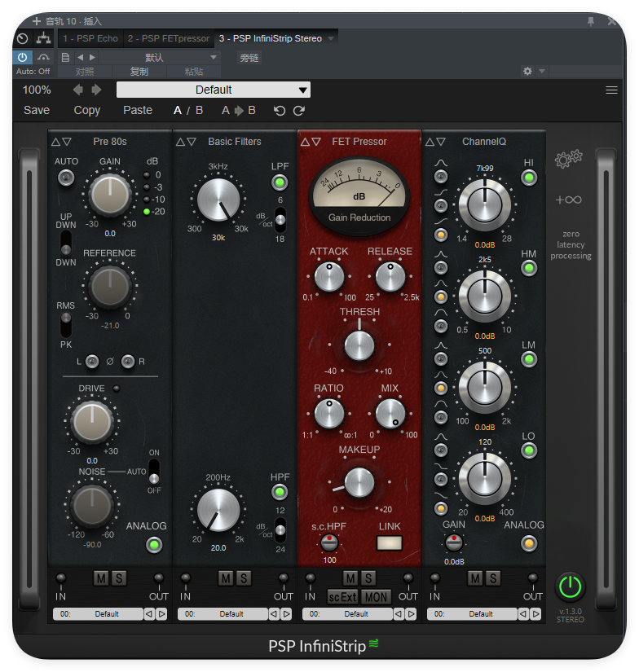Open the Default preset dropdown
This screenshot has width=639, height=672.
pyautogui.click(x=214, y=90)
